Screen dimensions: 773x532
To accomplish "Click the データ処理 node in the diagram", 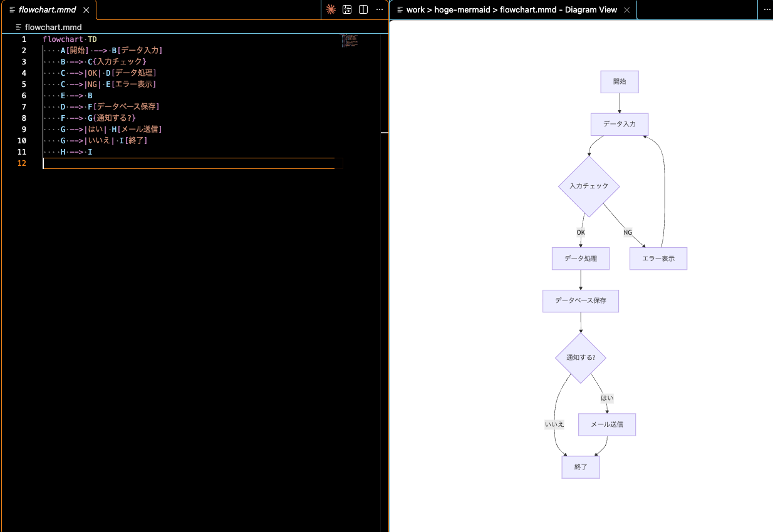I will tap(581, 258).
